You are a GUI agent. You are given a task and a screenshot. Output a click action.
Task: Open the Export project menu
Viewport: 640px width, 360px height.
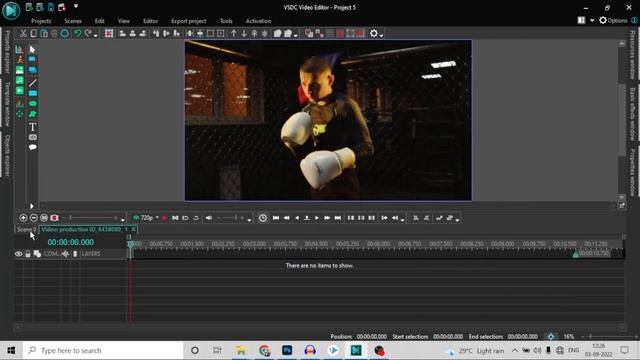pos(189,21)
